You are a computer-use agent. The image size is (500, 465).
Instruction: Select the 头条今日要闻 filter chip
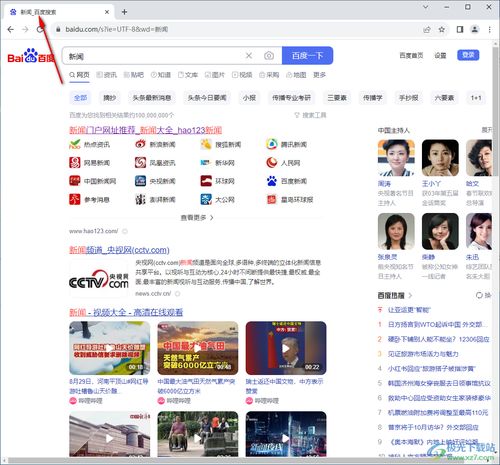[x=207, y=98]
